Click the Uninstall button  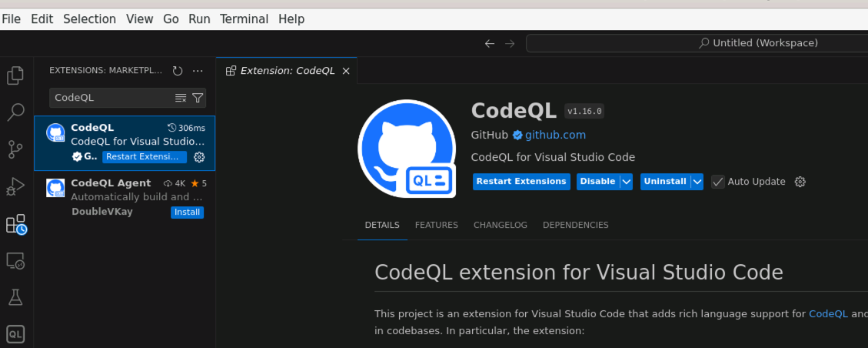[x=665, y=182]
